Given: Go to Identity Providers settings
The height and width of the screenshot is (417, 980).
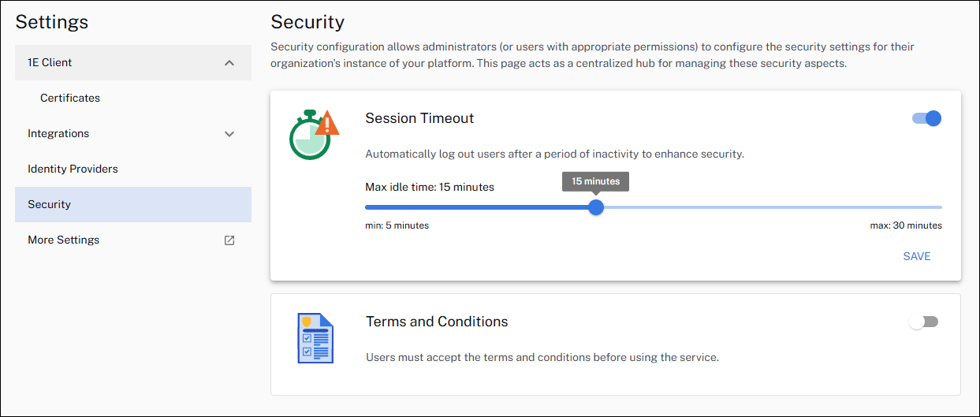Looking at the screenshot, I should (x=73, y=169).
